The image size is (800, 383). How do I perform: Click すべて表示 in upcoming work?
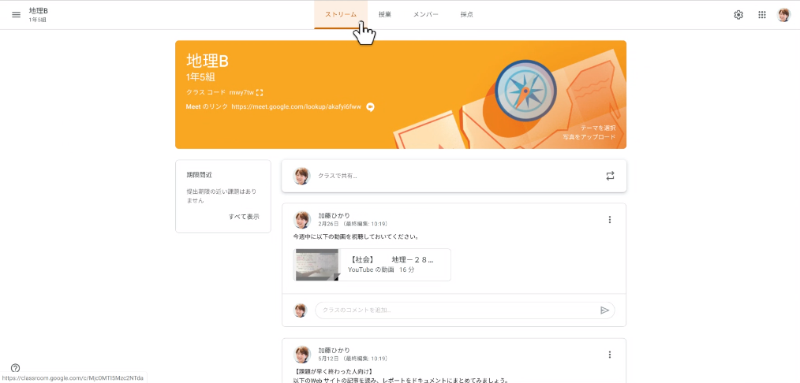coord(244,216)
